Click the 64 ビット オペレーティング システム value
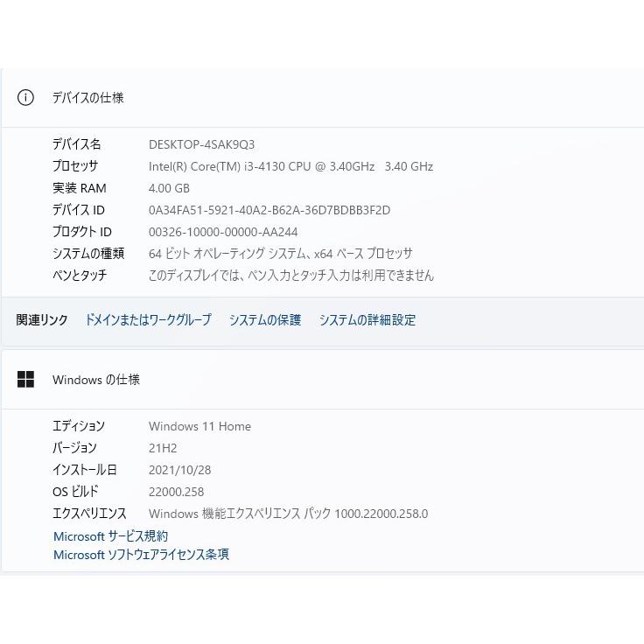The width and height of the screenshot is (644, 644). point(281,254)
